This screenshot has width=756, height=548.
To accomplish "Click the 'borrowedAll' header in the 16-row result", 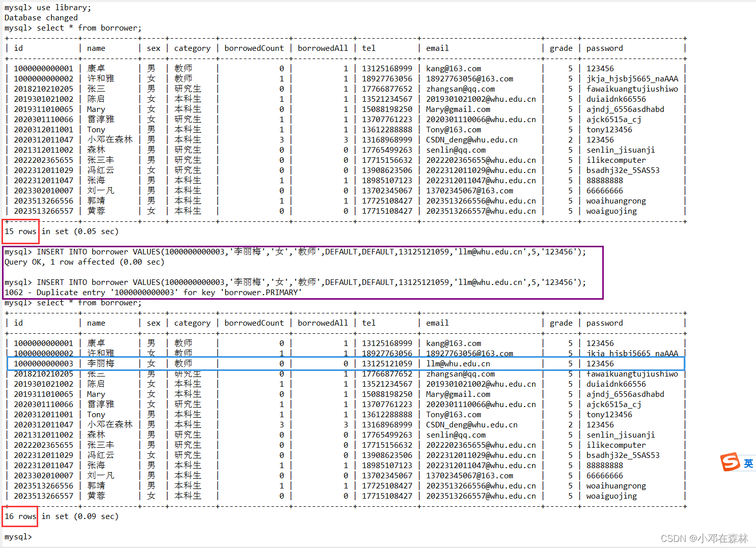I will (x=323, y=323).
